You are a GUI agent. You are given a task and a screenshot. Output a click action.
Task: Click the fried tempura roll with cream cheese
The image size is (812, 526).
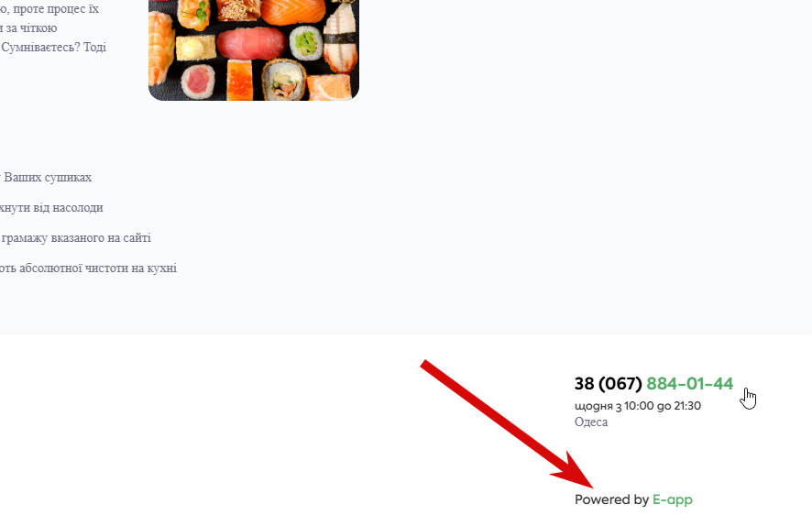point(284,81)
